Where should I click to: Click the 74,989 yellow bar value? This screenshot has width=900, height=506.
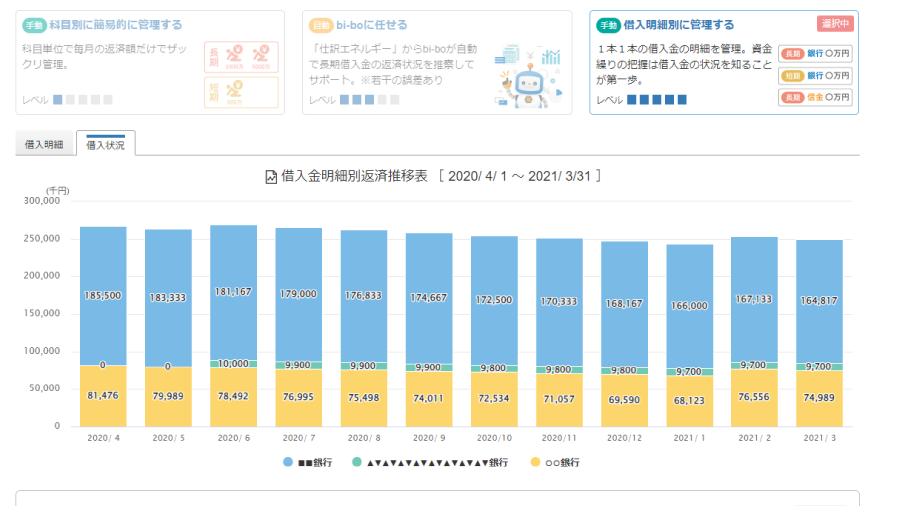click(x=819, y=398)
